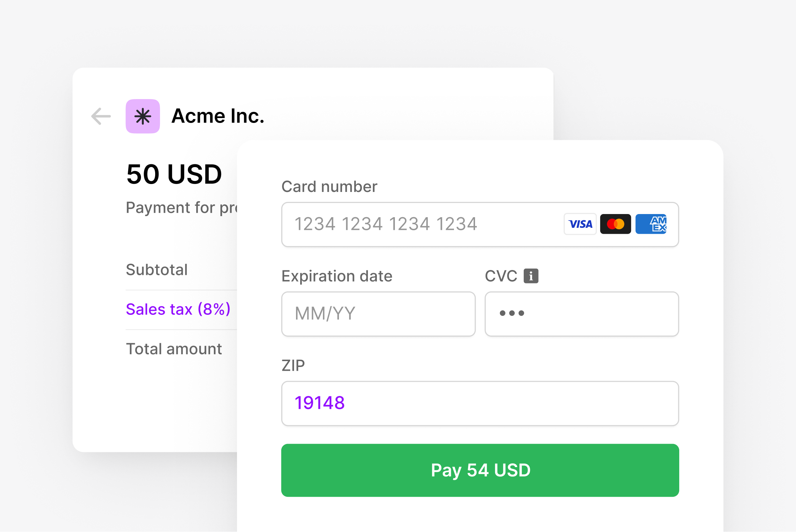Select the Expiration date label
This screenshot has width=796, height=532.
[337, 276]
